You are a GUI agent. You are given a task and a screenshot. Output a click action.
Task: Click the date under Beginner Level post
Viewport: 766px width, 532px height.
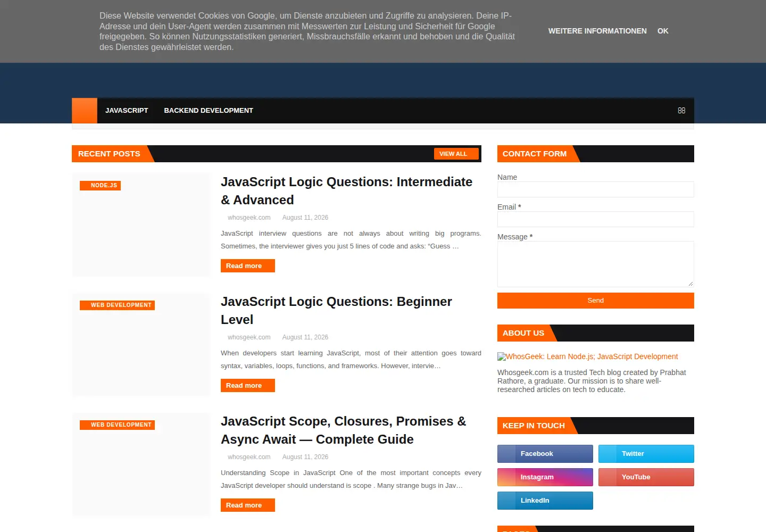click(305, 337)
